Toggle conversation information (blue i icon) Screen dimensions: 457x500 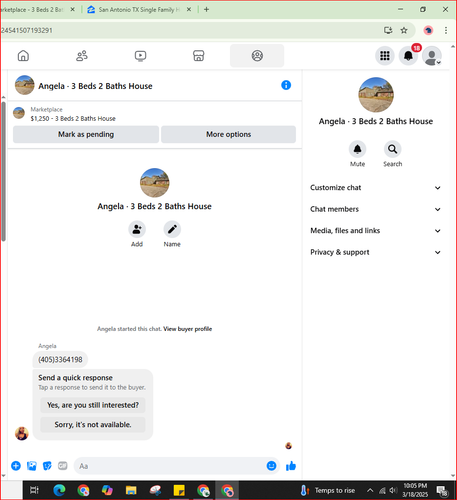pos(286,85)
